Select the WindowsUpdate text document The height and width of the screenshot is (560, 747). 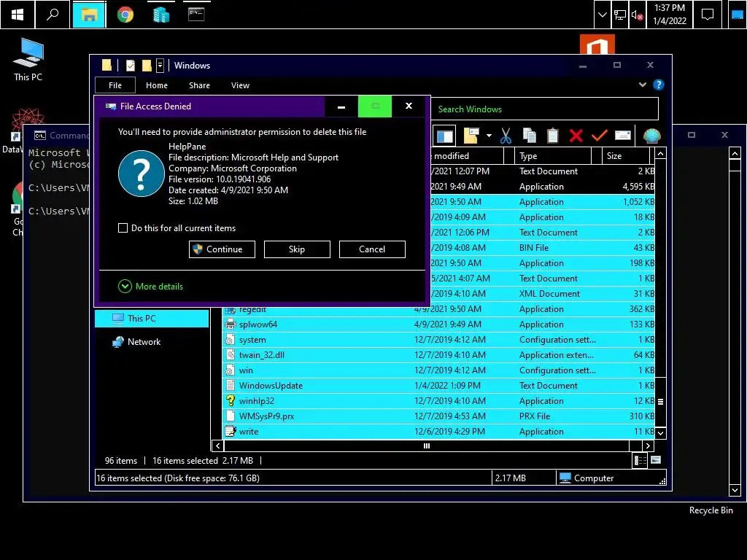(438, 385)
